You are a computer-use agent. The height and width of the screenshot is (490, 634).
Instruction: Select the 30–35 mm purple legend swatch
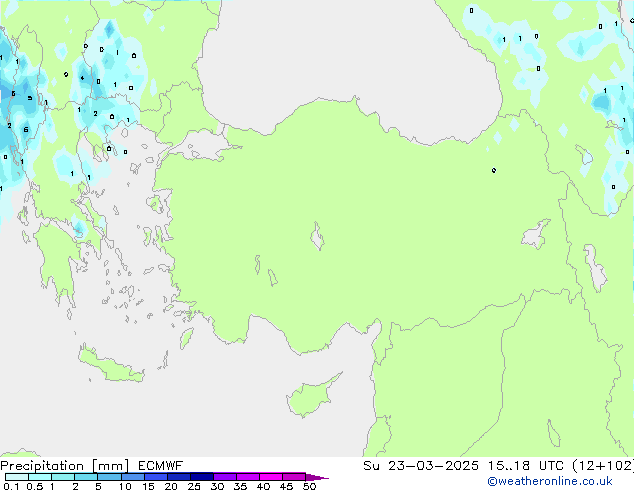[x=225, y=477]
